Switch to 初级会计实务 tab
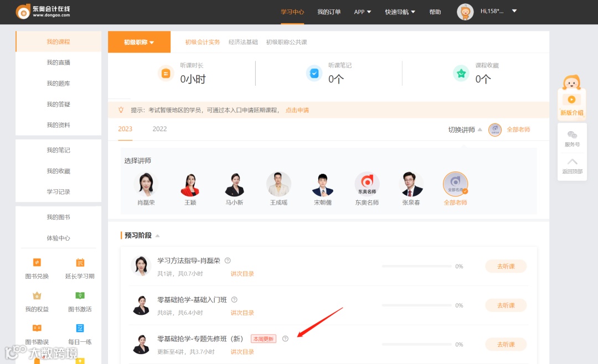598x364 pixels. coord(203,42)
